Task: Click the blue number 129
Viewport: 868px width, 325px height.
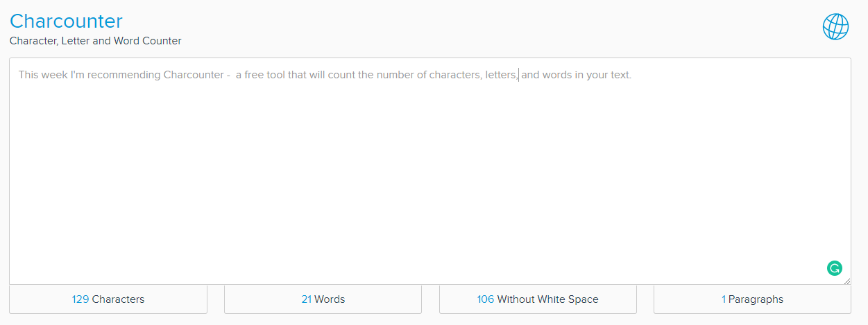Action: click(x=80, y=299)
